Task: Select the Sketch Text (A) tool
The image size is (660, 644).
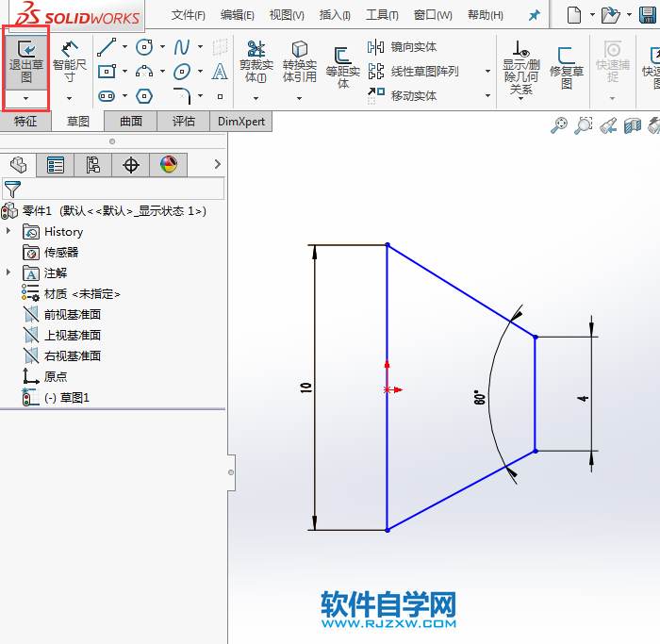Action: pyautogui.click(x=220, y=71)
